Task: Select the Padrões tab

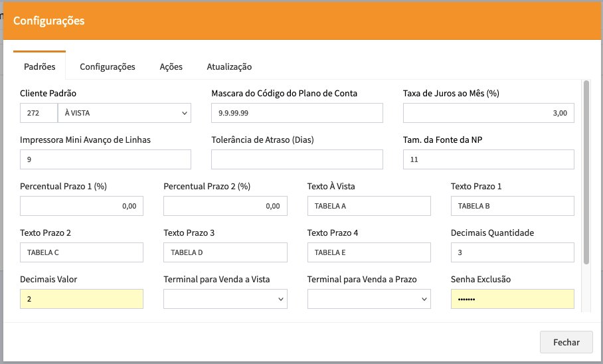Action: click(x=40, y=67)
